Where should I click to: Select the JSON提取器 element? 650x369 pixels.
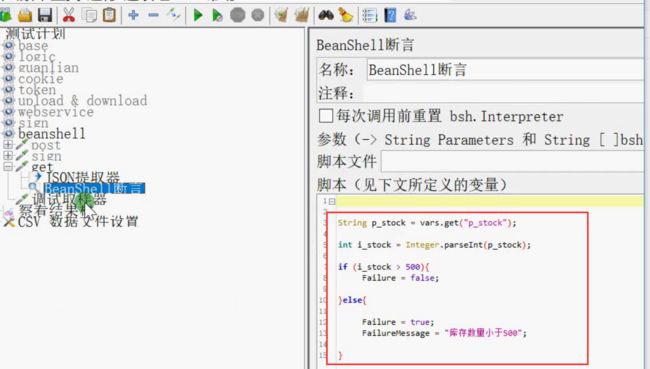(83, 178)
